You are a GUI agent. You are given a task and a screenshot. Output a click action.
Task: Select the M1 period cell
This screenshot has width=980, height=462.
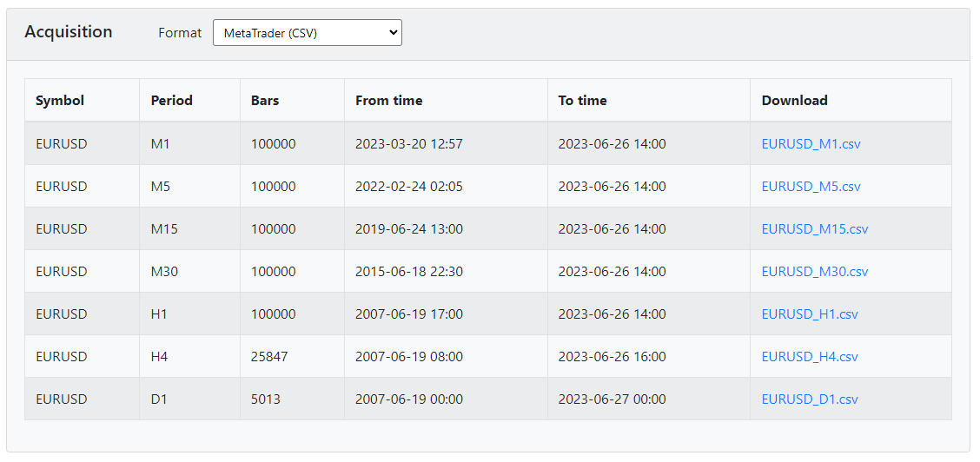(x=190, y=144)
